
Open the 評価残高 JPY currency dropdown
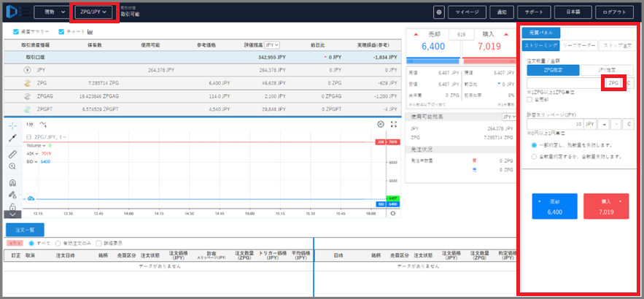272,44
